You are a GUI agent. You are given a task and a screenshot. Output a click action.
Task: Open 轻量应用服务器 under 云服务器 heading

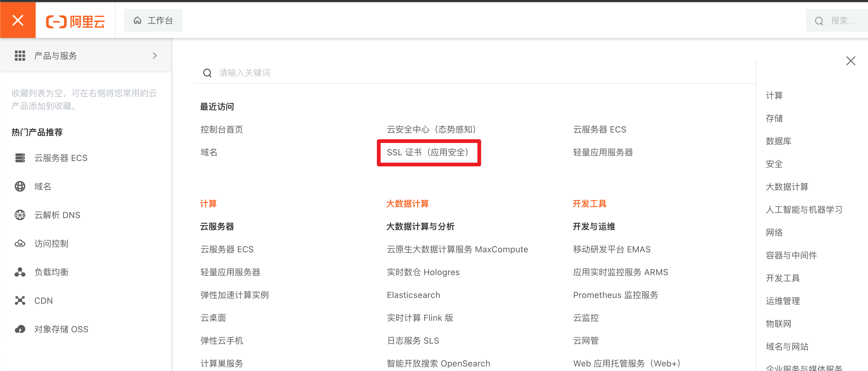tap(230, 272)
